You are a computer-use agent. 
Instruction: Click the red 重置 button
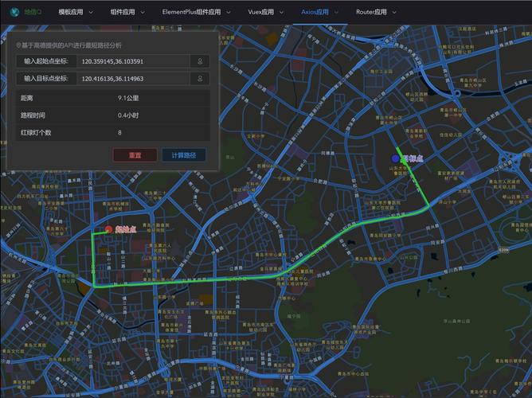coord(135,155)
